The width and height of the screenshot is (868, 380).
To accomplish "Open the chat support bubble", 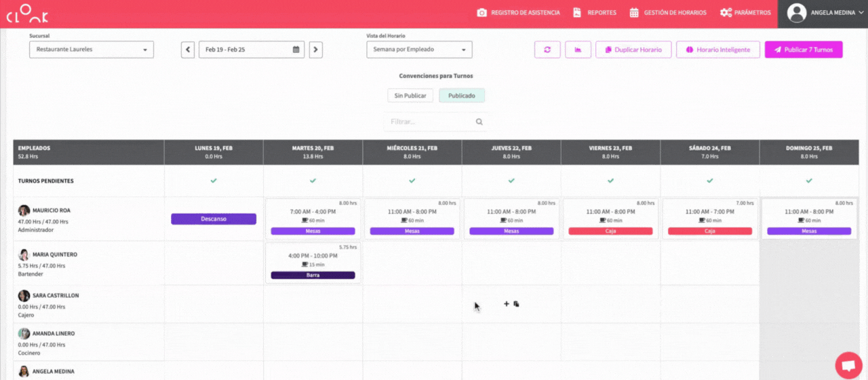I will [x=848, y=365].
